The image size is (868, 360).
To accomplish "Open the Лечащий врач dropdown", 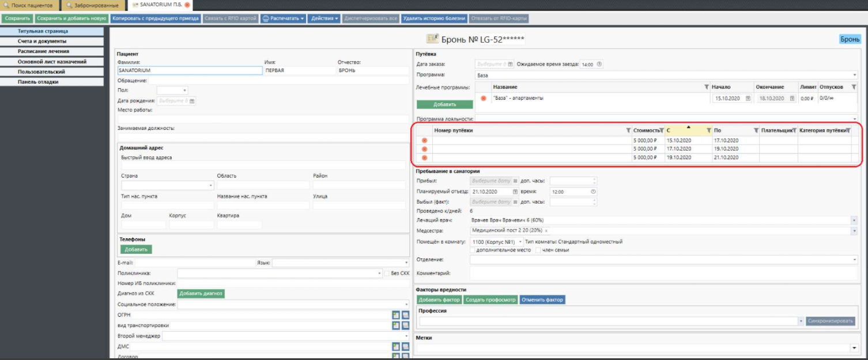I will click(854, 220).
